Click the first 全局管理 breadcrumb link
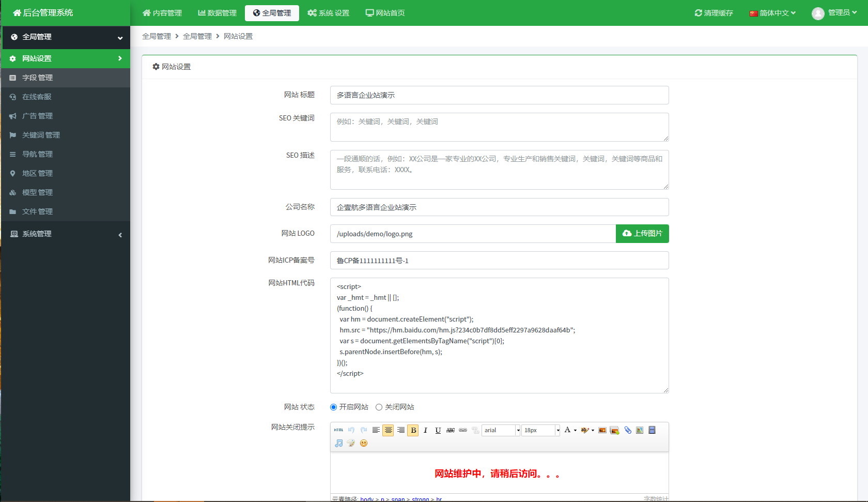The height and width of the screenshot is (502, 868). pos(157,36)
